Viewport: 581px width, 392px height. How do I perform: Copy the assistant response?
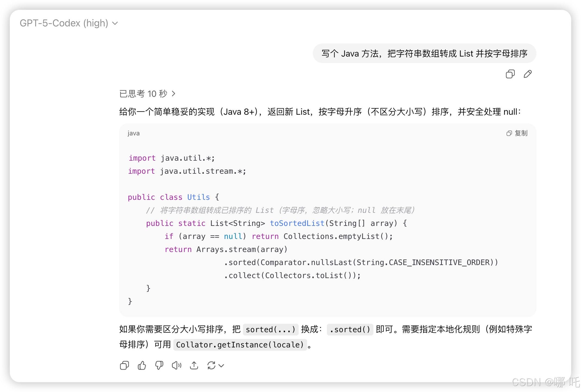124,366
